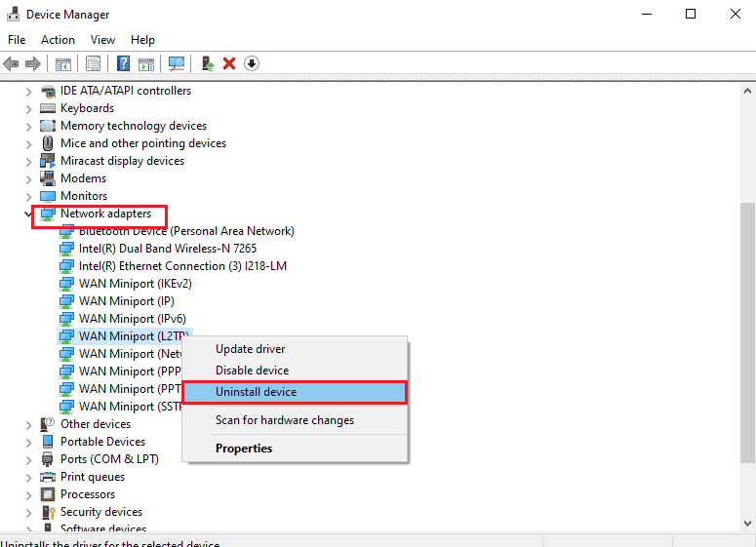The image size is (756, 547).
Task: Expand the Other devices node
Action: (28, 424)
